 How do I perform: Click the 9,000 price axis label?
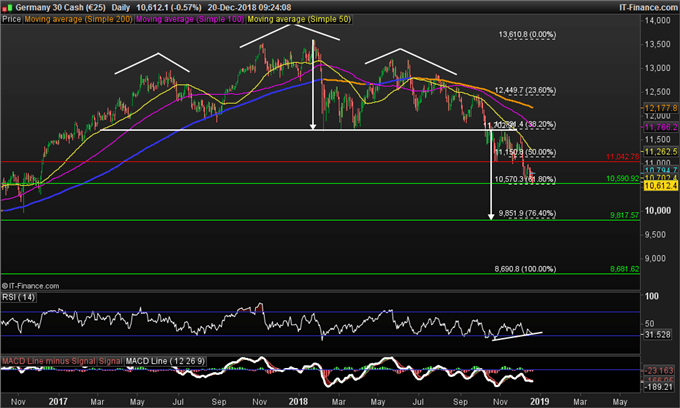click(657, 258)
